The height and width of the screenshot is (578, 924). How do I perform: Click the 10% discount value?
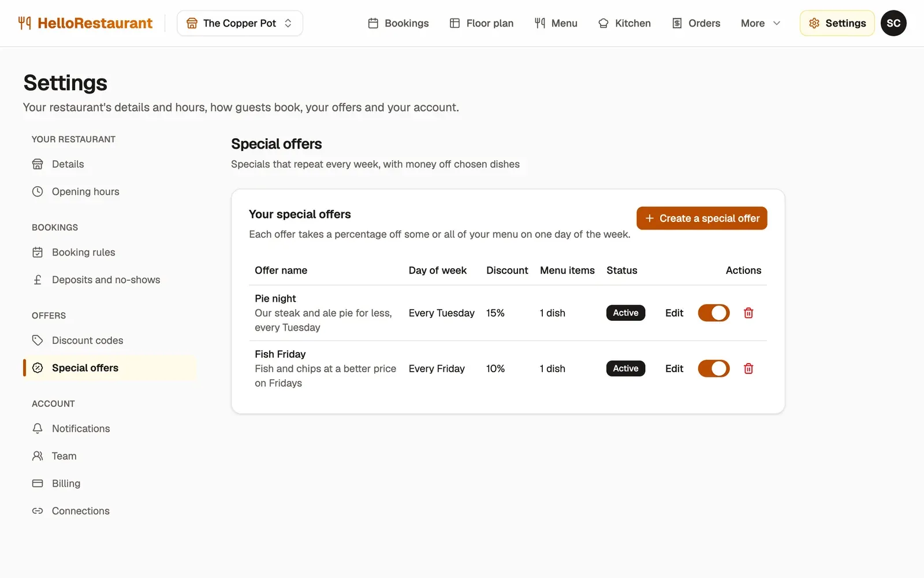coord(495,368)
